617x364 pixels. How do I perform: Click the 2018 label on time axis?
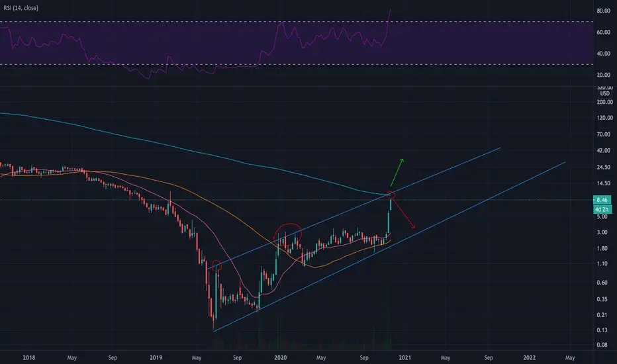pyautogui.click(x=28, y=357)
